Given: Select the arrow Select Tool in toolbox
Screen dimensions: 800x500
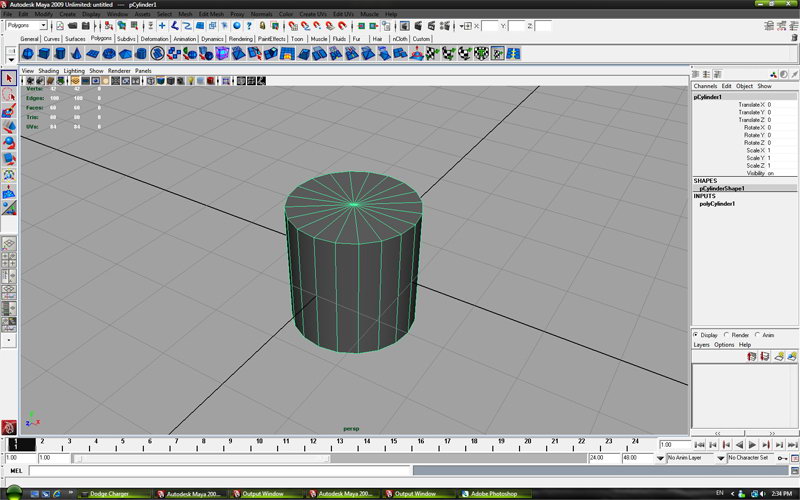Looking at the screenshot, I should point(9,78).
